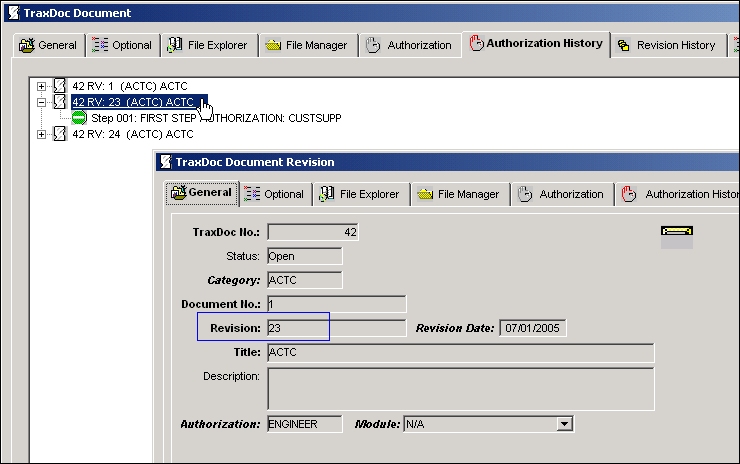Click the General tab icon in Document window

point(27,45)
